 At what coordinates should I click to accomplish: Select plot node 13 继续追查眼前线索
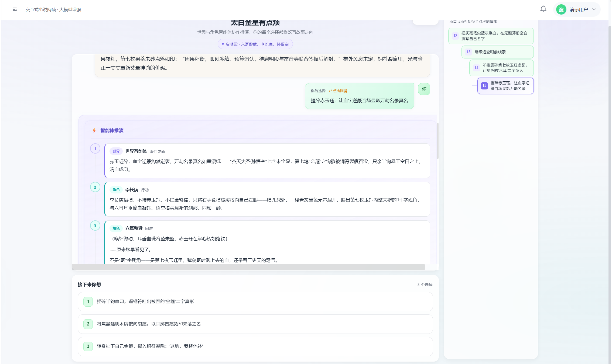coord(497,52)
